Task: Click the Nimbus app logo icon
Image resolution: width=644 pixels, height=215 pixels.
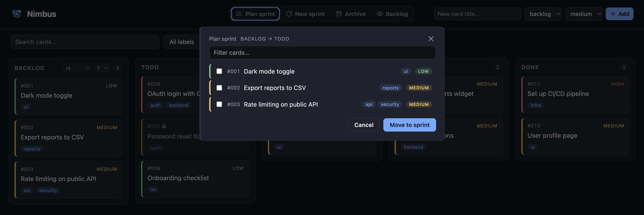Action: click(16, 14)
